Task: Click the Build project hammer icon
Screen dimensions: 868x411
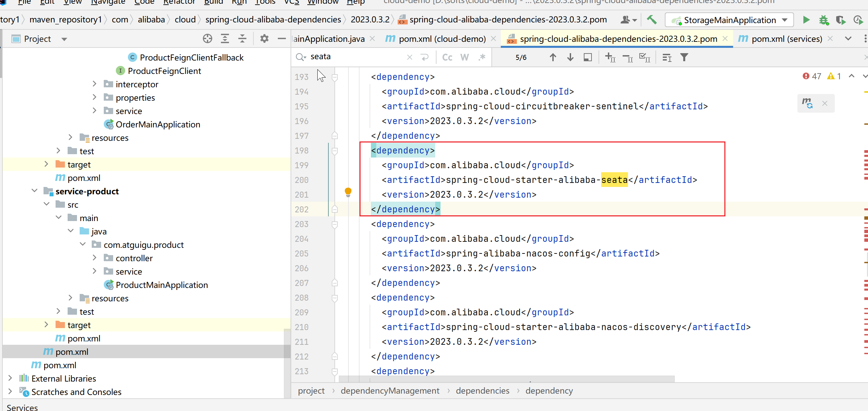Action: (x=651, y=20)
